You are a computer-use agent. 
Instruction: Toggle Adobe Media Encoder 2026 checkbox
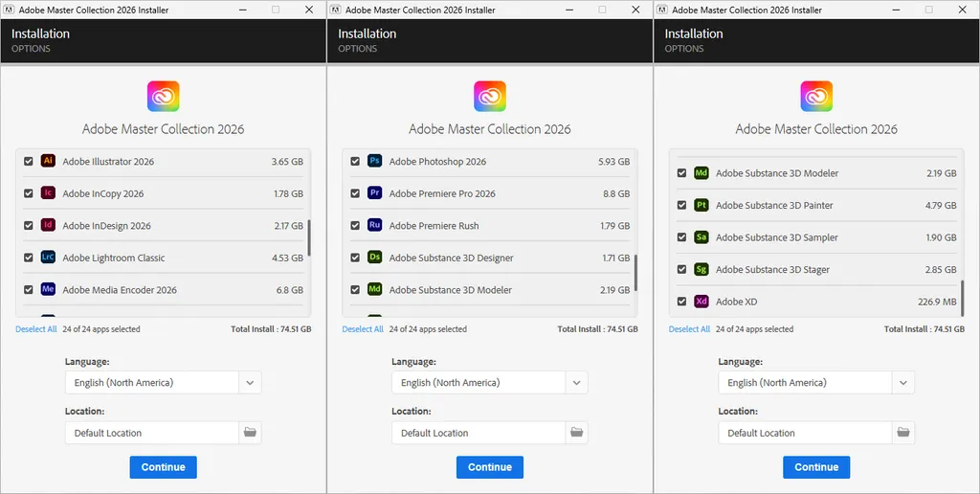click(x=28, y=289)
